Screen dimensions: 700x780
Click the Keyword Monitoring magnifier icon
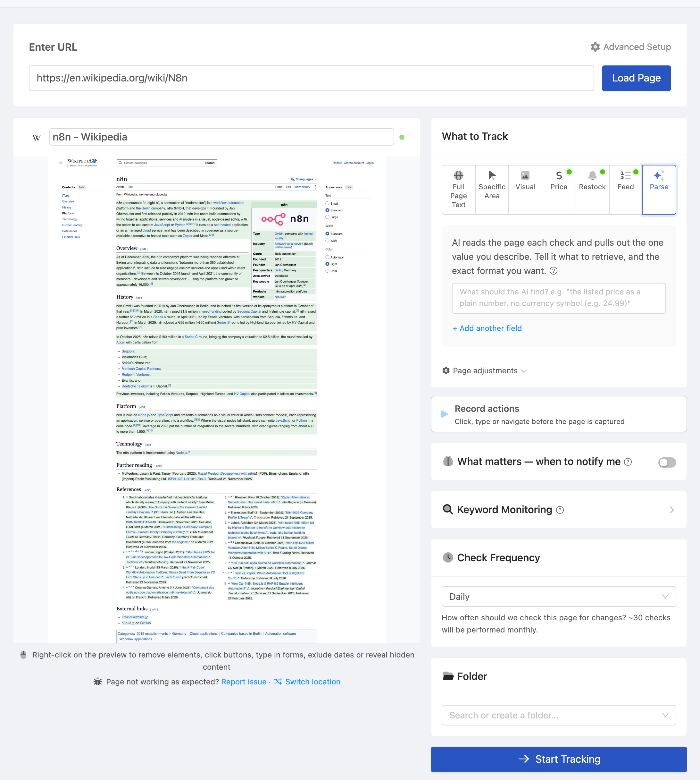pos(448,510)
